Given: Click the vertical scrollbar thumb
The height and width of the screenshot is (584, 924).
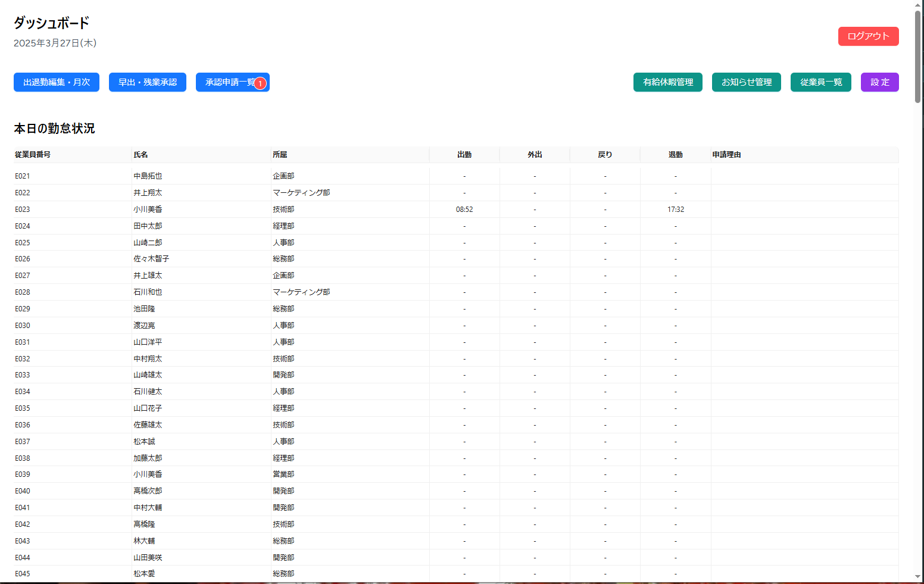Looking at the screenshot, I should point(917,57).
